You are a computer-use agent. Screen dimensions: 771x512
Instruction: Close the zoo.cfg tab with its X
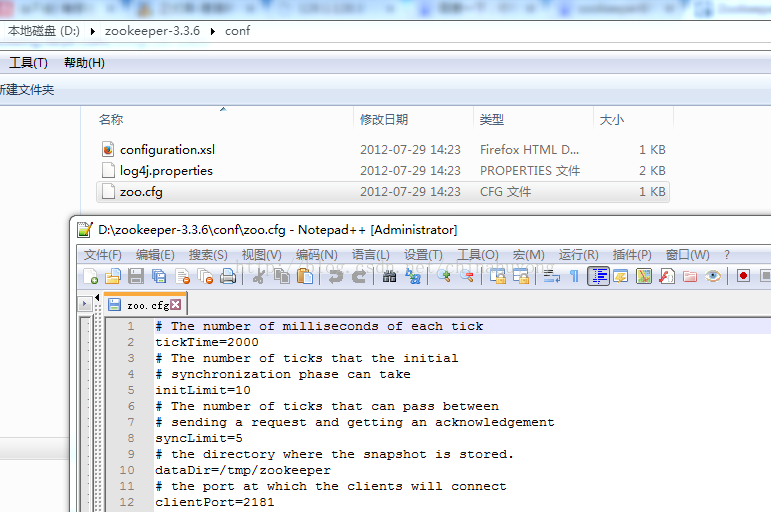176,305
